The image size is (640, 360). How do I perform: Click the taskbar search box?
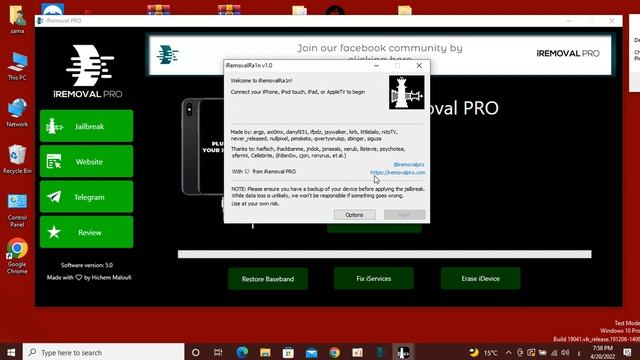click(x=103, y=352)
